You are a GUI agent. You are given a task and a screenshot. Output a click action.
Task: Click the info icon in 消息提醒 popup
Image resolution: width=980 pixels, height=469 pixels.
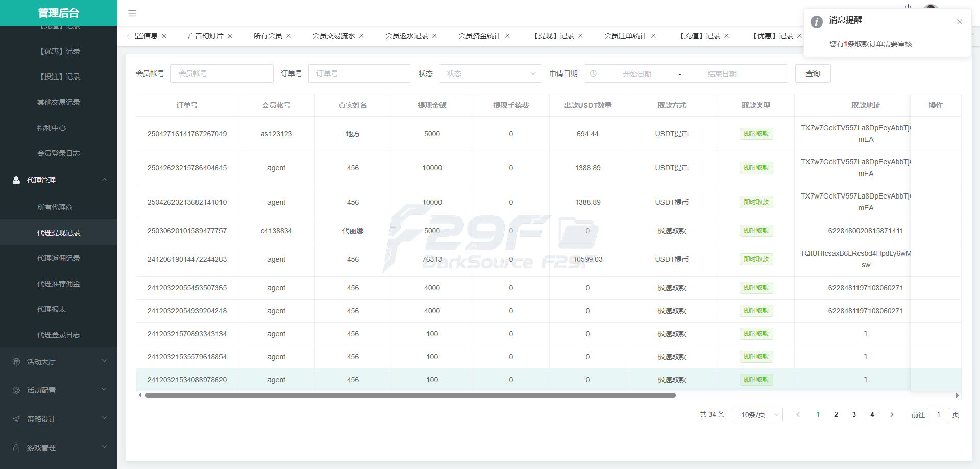click(817, 22)
